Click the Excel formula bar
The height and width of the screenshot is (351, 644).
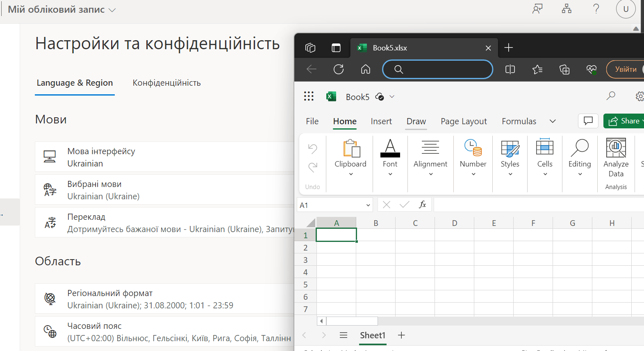click(539, 205)
